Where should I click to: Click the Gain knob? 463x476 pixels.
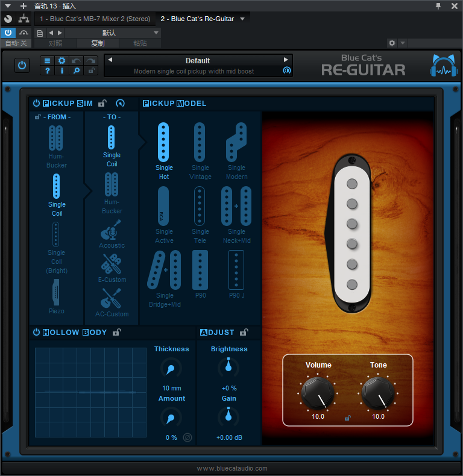tap(228, 416)
